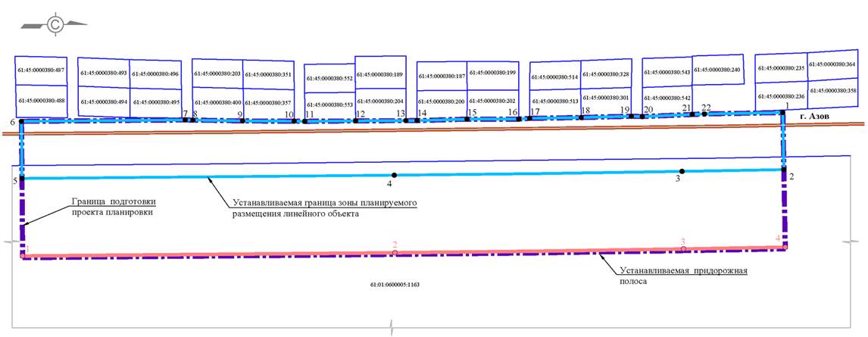Select parcel label 61:45:0000380:235
The width and height of the screenshot is (868, 337).
point(781,68)
